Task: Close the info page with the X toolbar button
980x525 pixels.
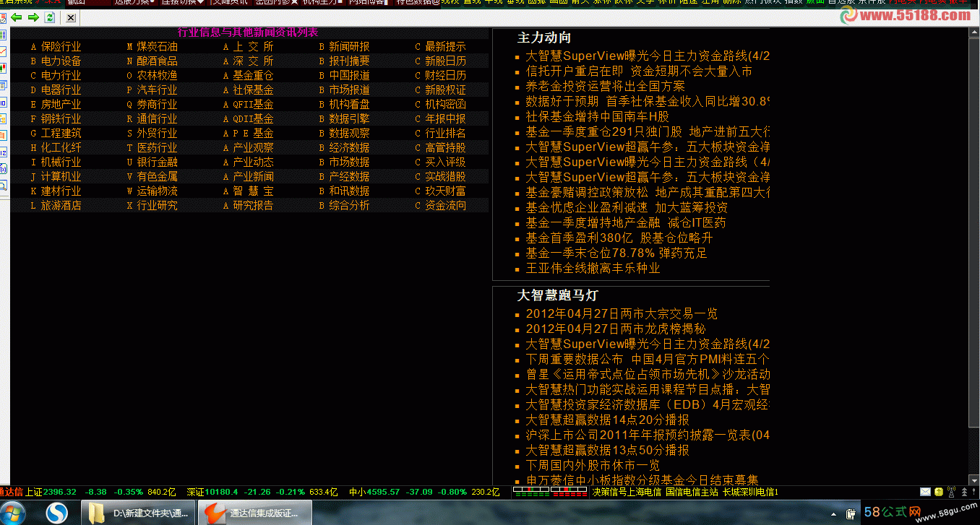Action: (70, 17)
